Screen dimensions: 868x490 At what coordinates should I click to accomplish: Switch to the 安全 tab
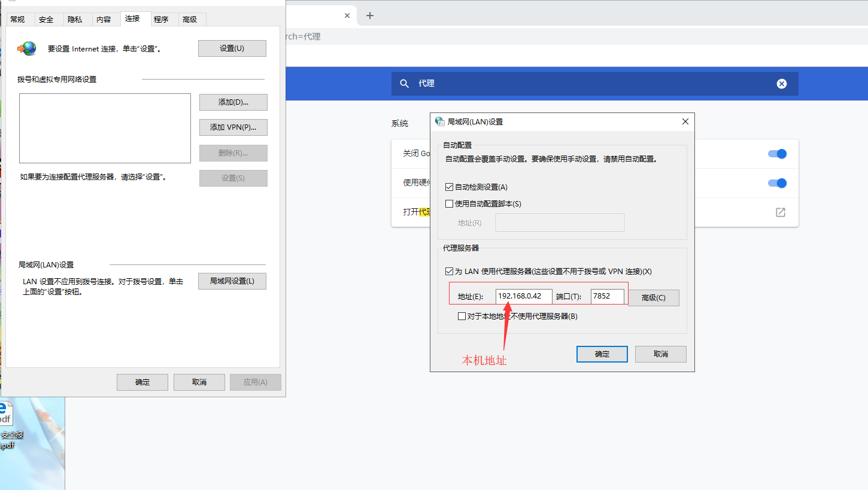pyautogui.click(x=47, y=19)
